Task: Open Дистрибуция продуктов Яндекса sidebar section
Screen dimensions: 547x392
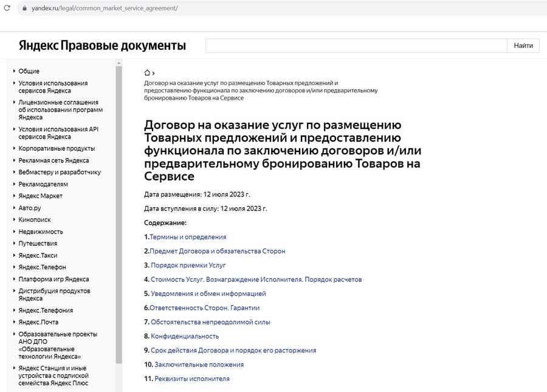Action: [x=55, y=295]
